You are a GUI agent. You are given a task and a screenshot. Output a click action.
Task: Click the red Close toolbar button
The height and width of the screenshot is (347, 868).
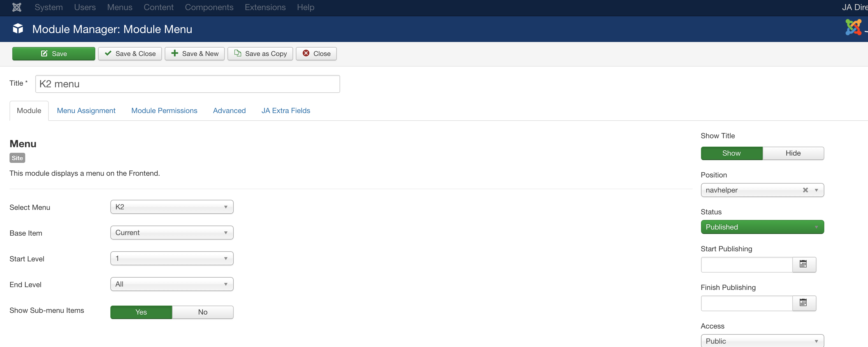tap(316, 53)
